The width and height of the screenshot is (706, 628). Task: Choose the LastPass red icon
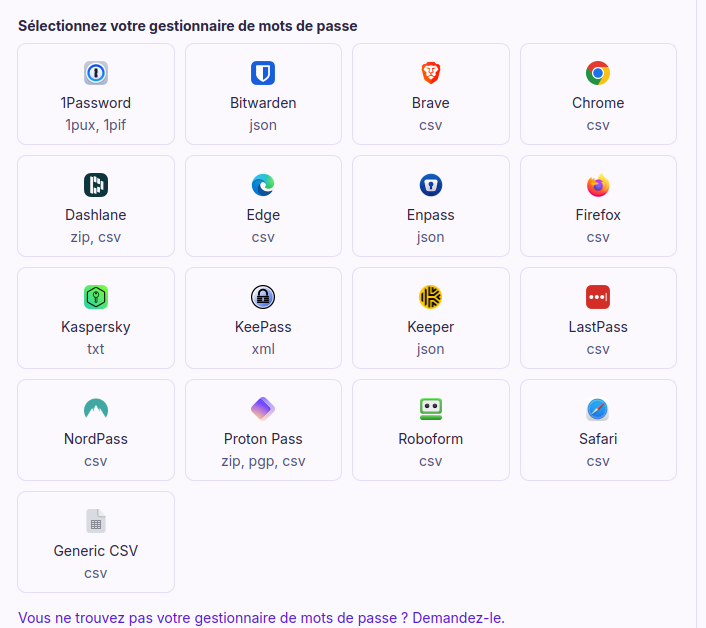[598, 297]
